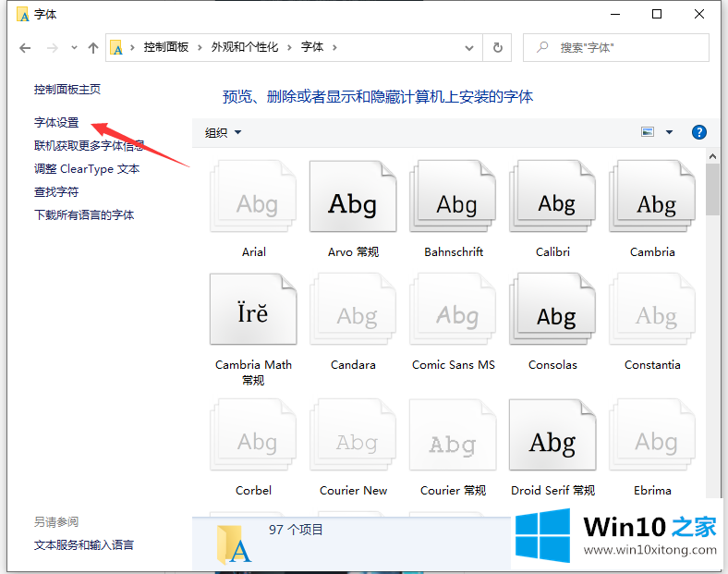
Task: Select the Droid Serif 常规 font icon
Action: (552, 434)
